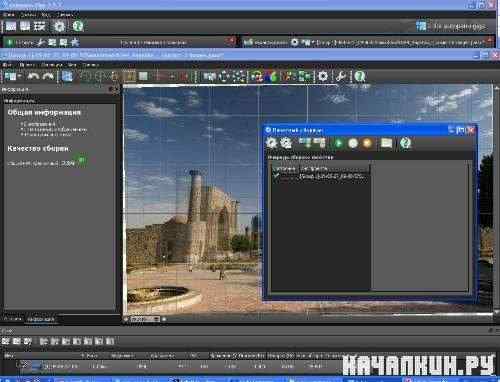Screen dimensions: 500x382
Task: Click the first icon in layers panel toolbar
Action: point(5,341)
